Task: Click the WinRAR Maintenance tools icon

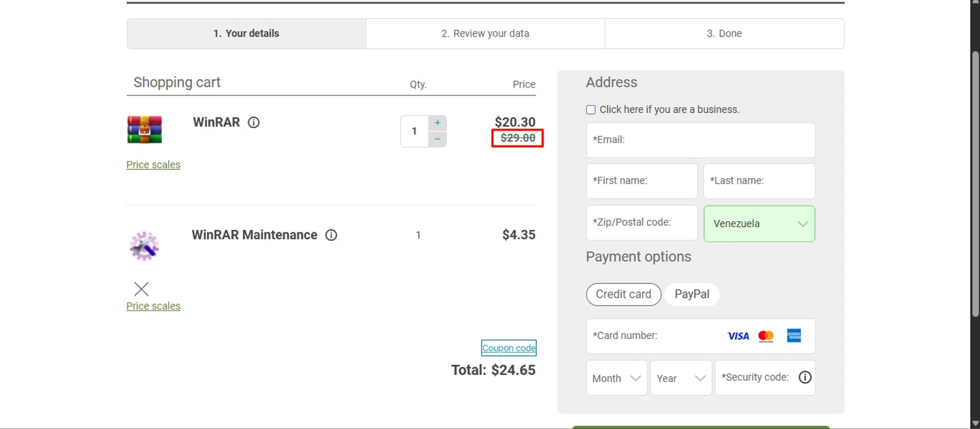Action: click(144, 246)
